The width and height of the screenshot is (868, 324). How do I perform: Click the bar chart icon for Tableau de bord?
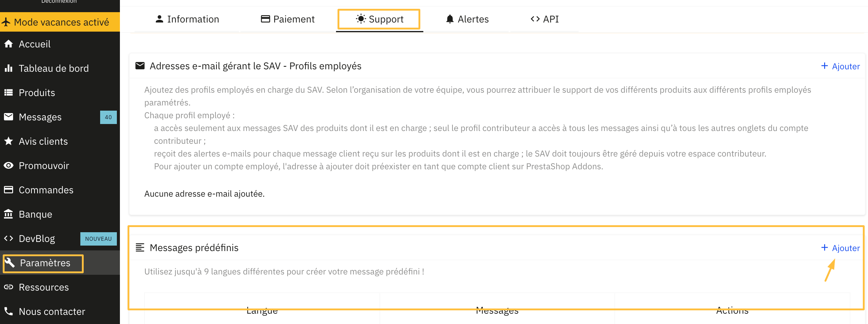[9, 68]
